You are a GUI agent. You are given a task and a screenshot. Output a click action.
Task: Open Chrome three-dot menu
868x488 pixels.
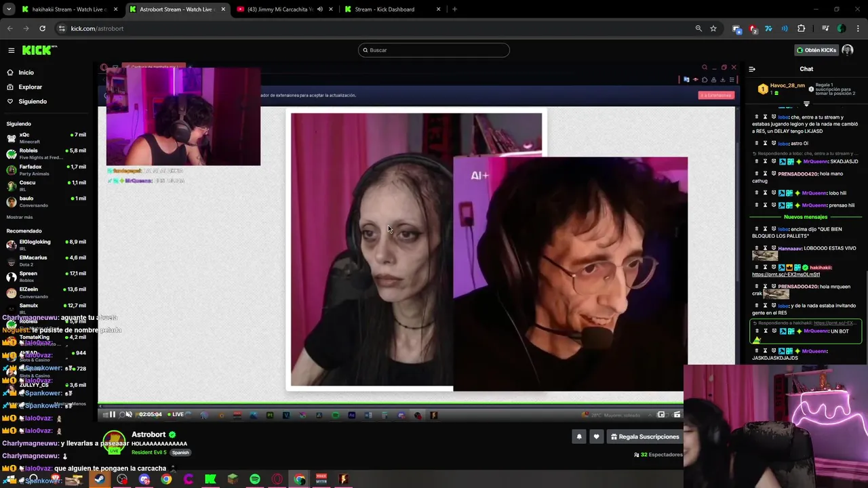tap(858, 28)
